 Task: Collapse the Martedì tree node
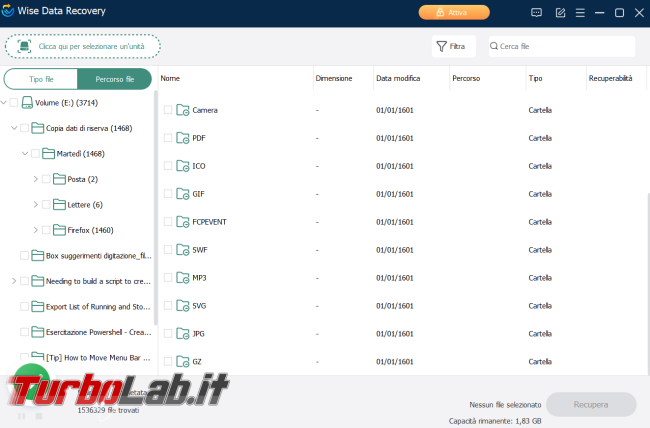point(25,153)
